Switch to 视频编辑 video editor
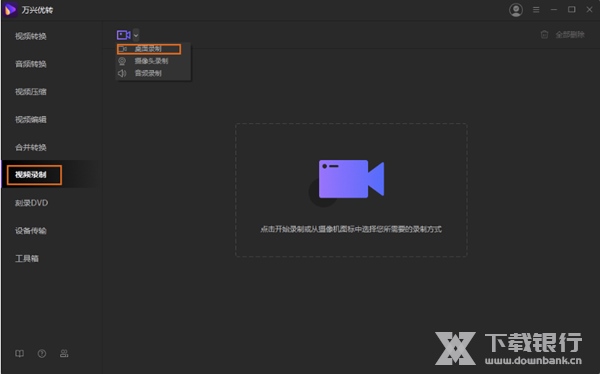The height and width of the screenshot is (374, 600). click(31, 119)
